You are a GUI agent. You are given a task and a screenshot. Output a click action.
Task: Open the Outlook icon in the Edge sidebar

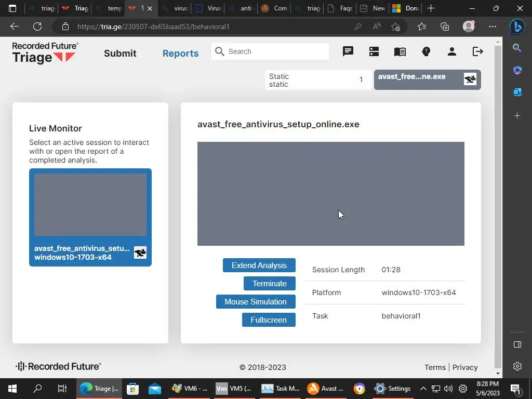(x=517, y=92)
